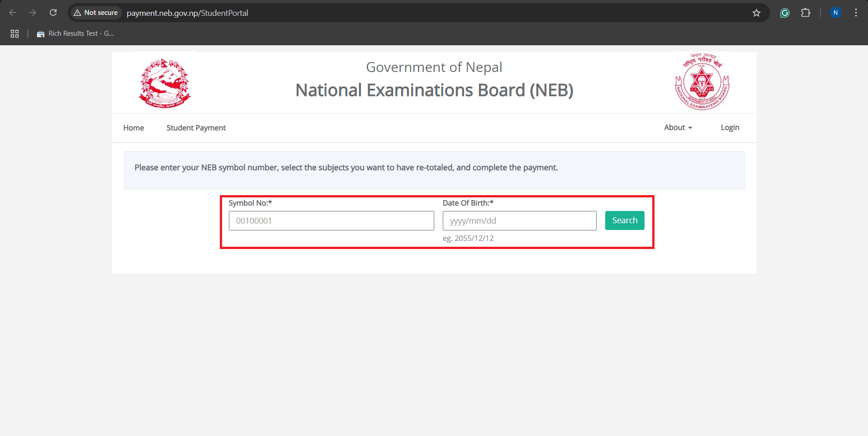Click the National Examinations Board logo
The image size is (868, 436).
click(702, 82)
